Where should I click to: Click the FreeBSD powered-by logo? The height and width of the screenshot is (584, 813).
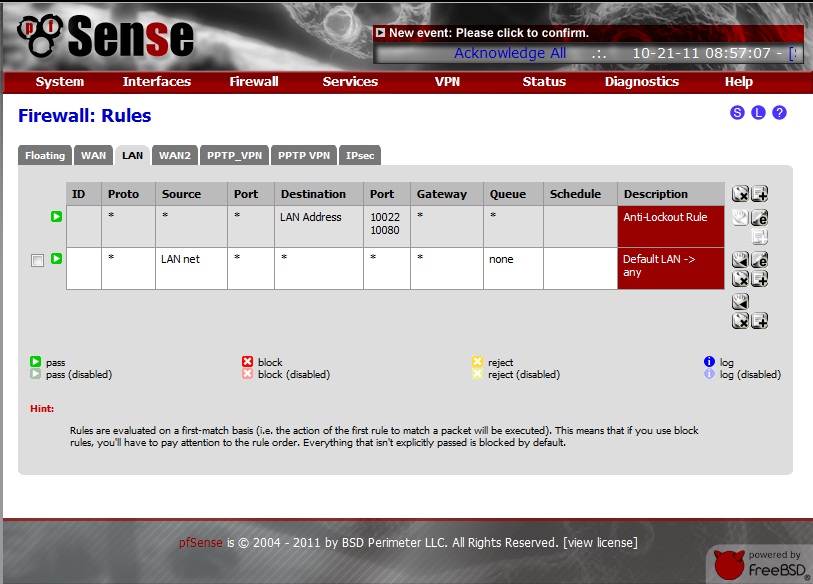(x=761, y=565)
